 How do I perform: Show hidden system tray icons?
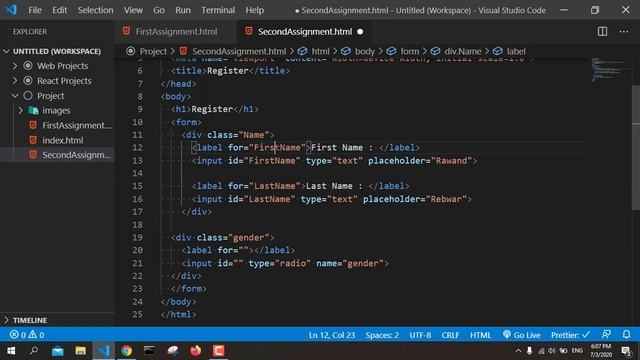click(x=518, y=351)
